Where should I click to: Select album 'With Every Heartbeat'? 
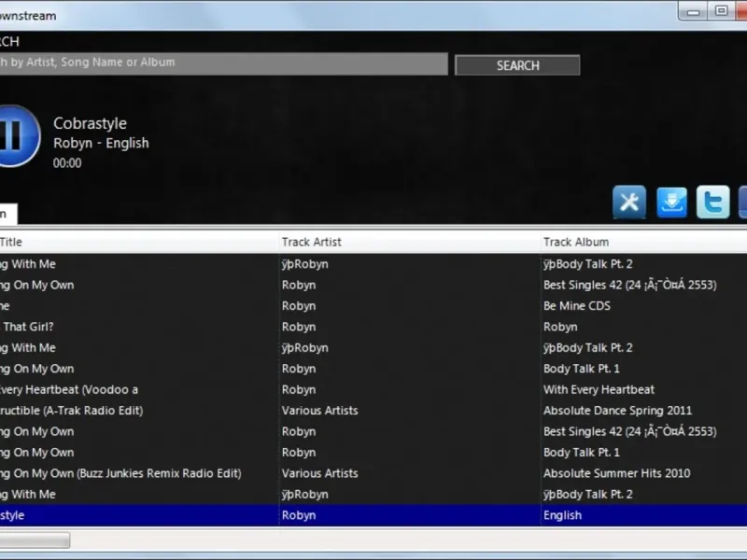click(599, 389)
